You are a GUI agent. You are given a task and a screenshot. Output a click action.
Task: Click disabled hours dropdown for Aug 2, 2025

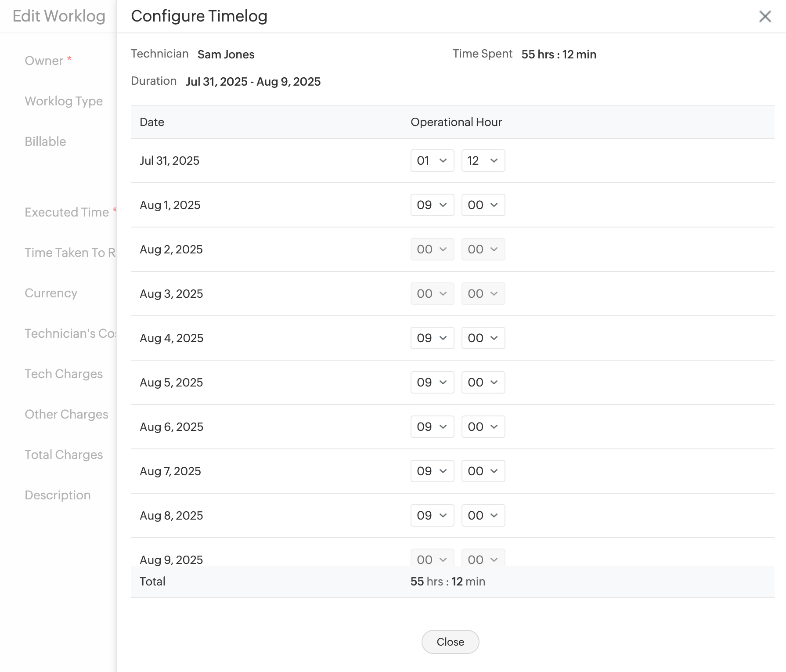432,249
